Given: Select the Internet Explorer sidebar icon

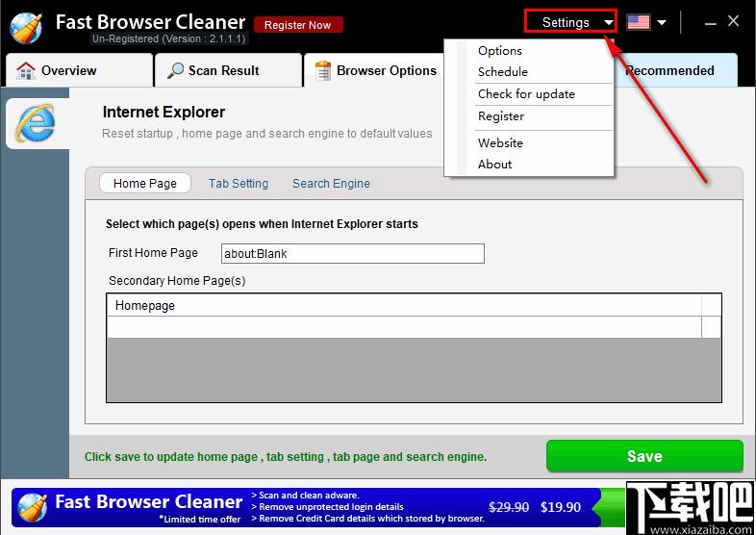Looking at the screenshot, I should (x=37, y=123).
